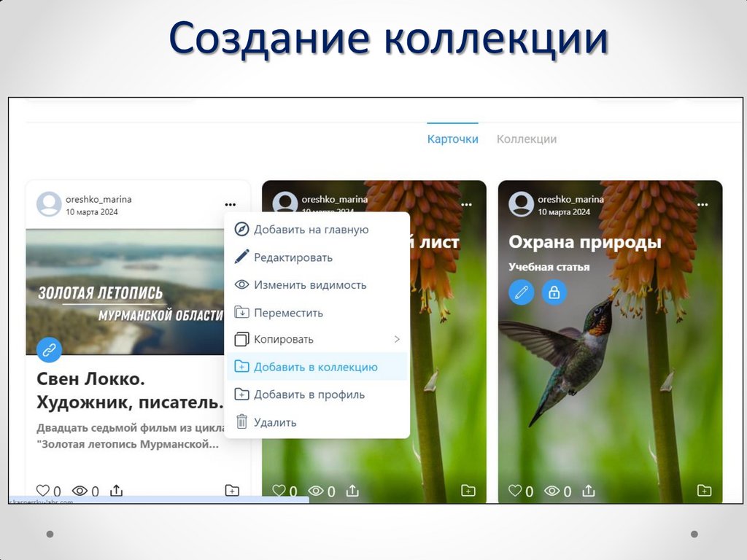Click avatar on the Свен Локко card

[49, 204]
